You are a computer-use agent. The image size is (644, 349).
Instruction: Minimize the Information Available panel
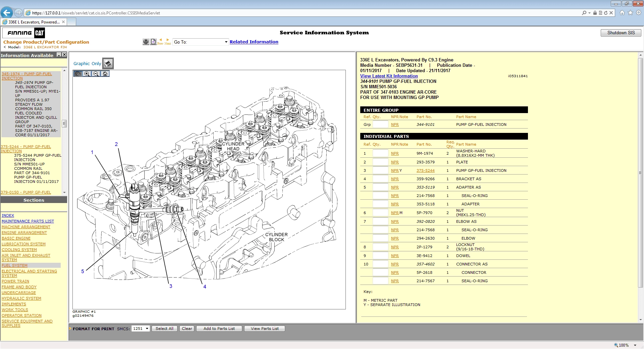pyautogui.click(x=59, y=55)
